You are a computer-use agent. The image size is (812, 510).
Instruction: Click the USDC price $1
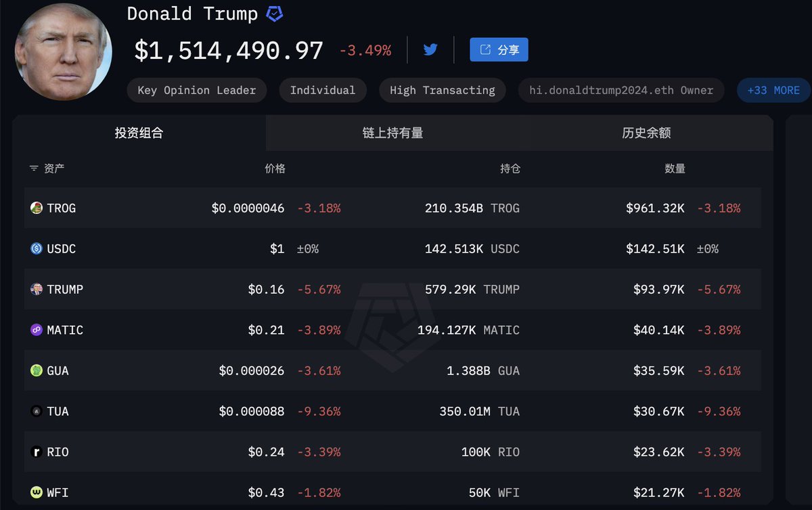277,249
